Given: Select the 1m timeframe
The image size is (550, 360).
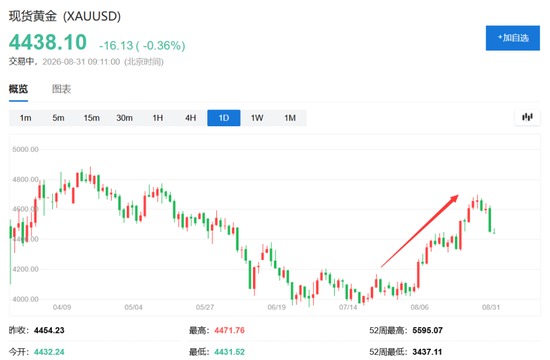Looking at the screenshot, I should tap(25, 118).
